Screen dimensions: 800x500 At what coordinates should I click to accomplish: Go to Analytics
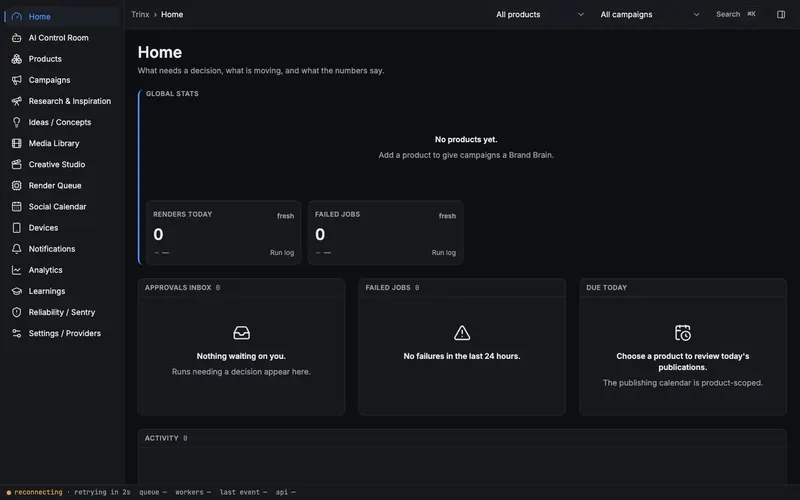(x=62, y=270)
